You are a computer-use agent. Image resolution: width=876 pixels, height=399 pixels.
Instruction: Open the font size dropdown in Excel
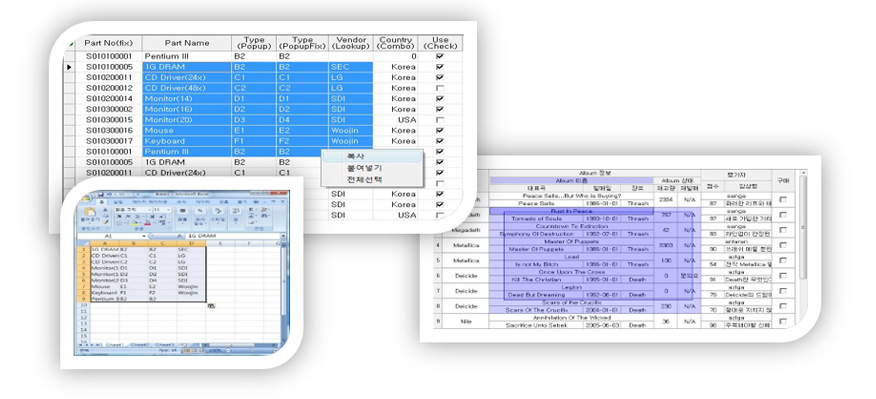pos(168,210)
